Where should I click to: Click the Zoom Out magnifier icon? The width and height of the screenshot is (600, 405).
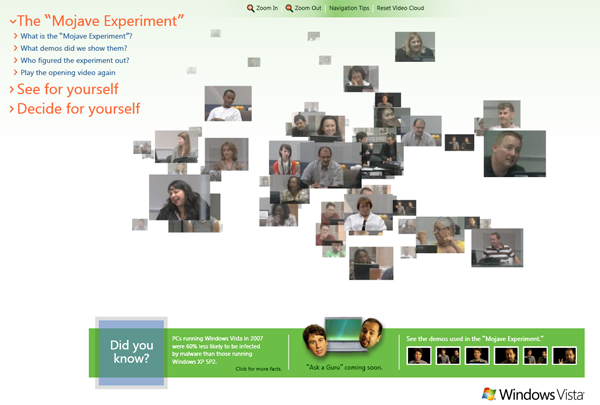click(289, 8)
